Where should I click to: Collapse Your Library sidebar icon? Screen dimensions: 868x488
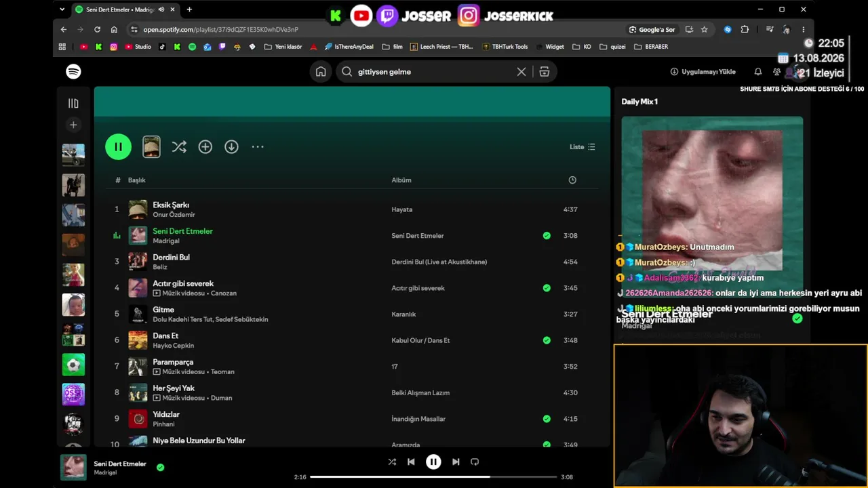(73, 103)
